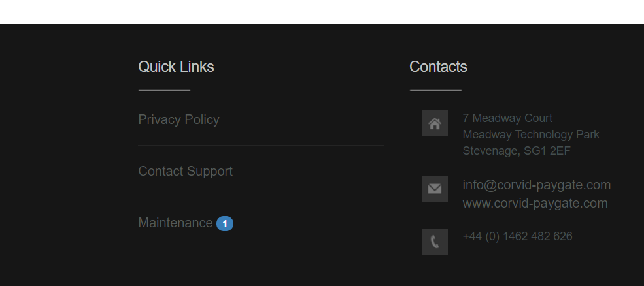Open the Contact Support link
Viewport: 644px width, 286px height.
pos(185,171)
